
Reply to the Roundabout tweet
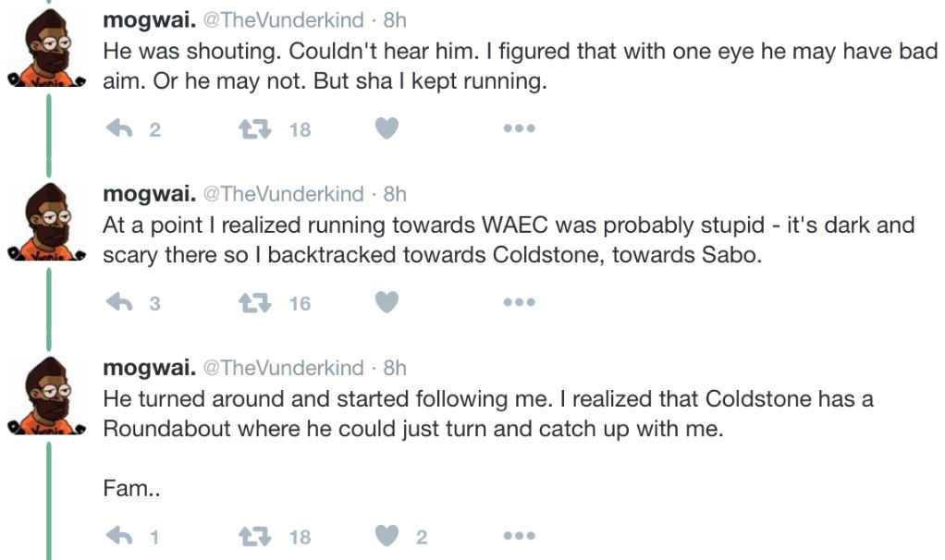[x=120, y=536]
